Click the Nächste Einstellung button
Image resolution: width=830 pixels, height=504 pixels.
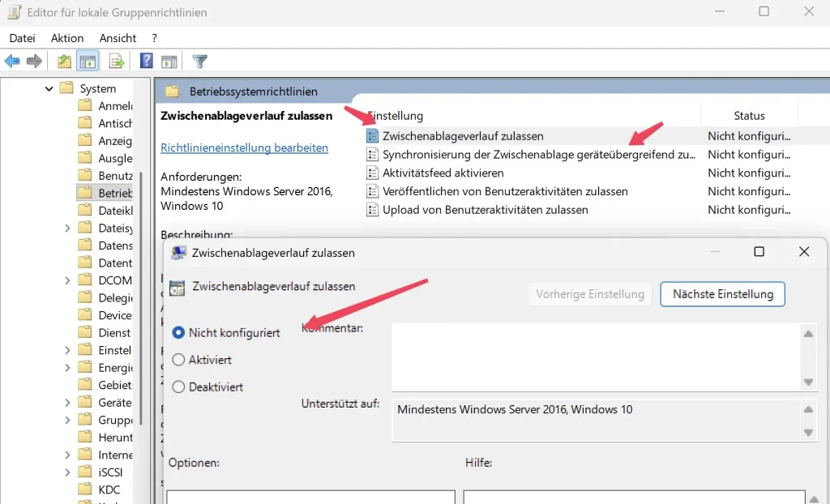pos(722,294)
